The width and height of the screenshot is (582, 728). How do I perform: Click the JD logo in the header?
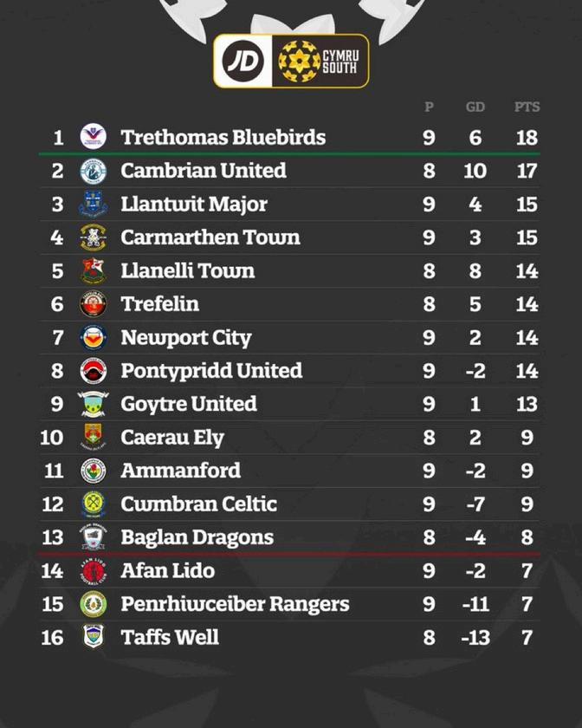tap(242, 61)
